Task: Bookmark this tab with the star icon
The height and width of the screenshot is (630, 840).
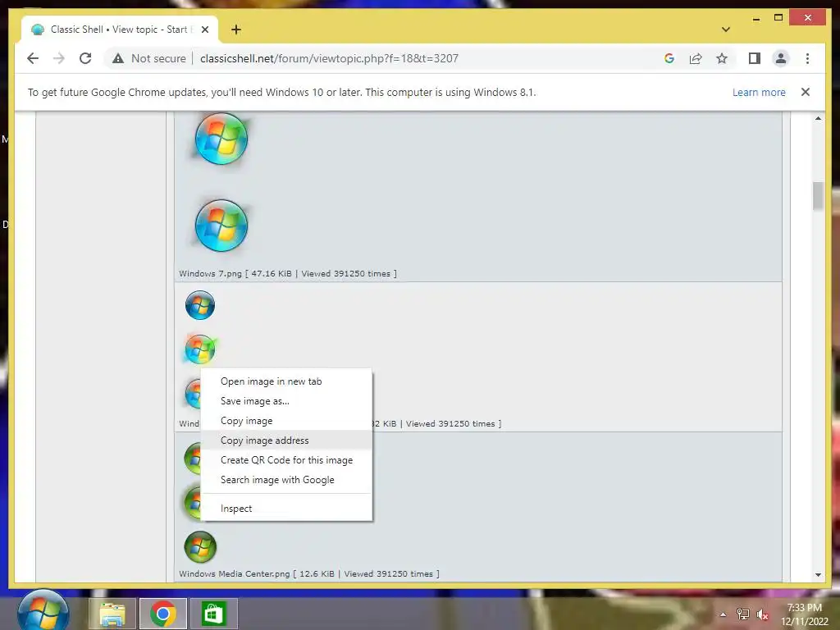Action: (722, 58)
